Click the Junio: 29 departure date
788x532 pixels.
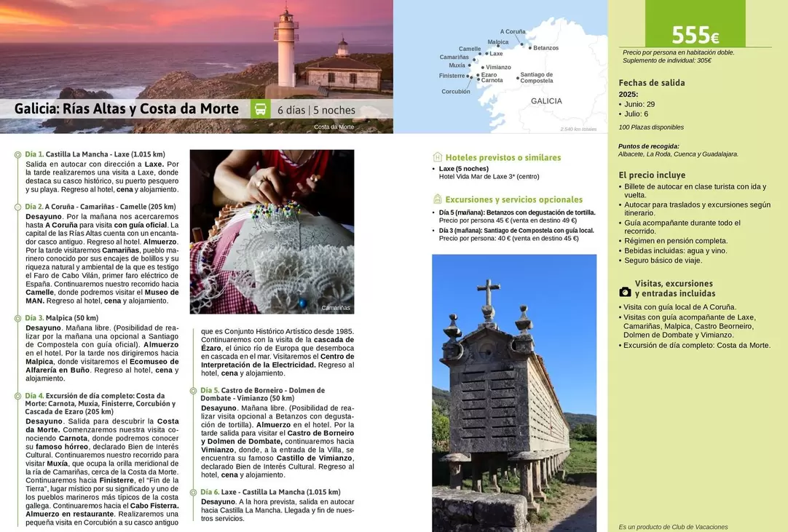[639, 105]
